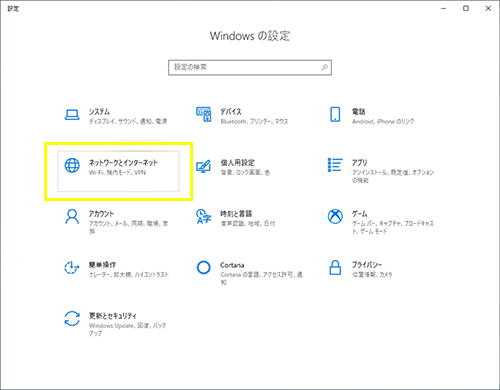The width and height of the screenshot is (500, 390).
Task: Select the 電話 category title
Action: coord(359,112)
